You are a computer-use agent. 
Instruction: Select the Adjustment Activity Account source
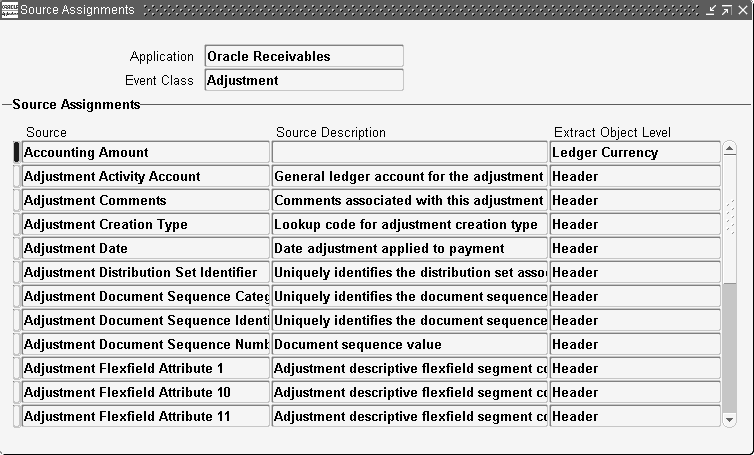tap(146, 176)
